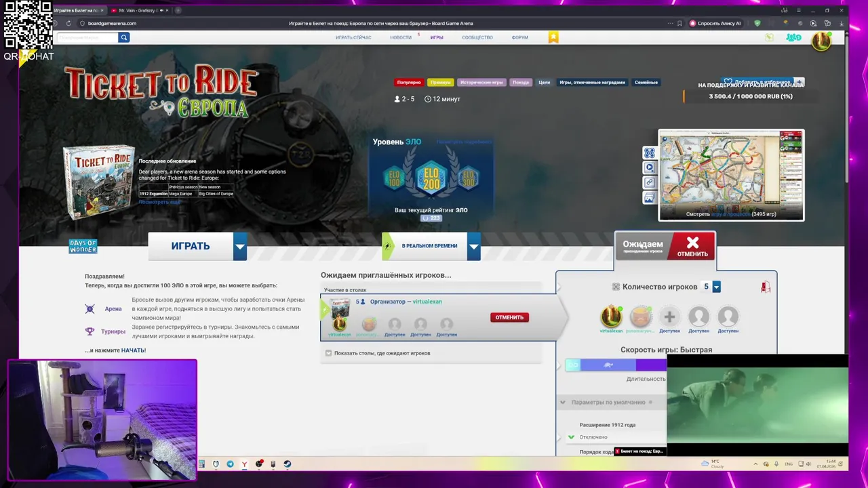The width and height of the screenshot is (868, 488).
Task: Click the game in-progress preview thumbnail
Action: (x=731, y=175)
